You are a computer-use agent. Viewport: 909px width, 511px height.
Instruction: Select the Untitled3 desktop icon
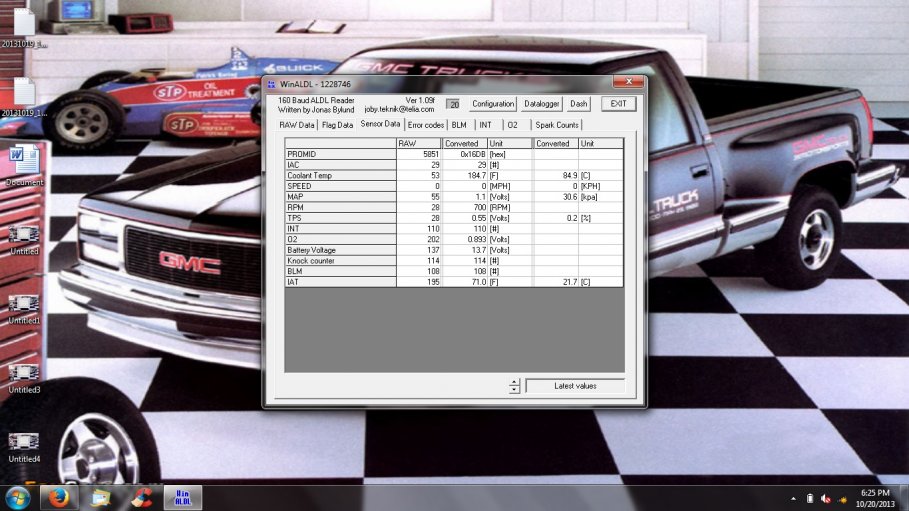(x=24, y=378)
